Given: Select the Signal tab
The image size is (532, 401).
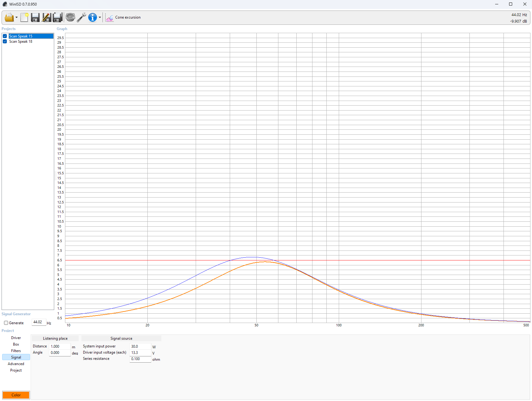Looking at the screenshot, I should [16, 357].
